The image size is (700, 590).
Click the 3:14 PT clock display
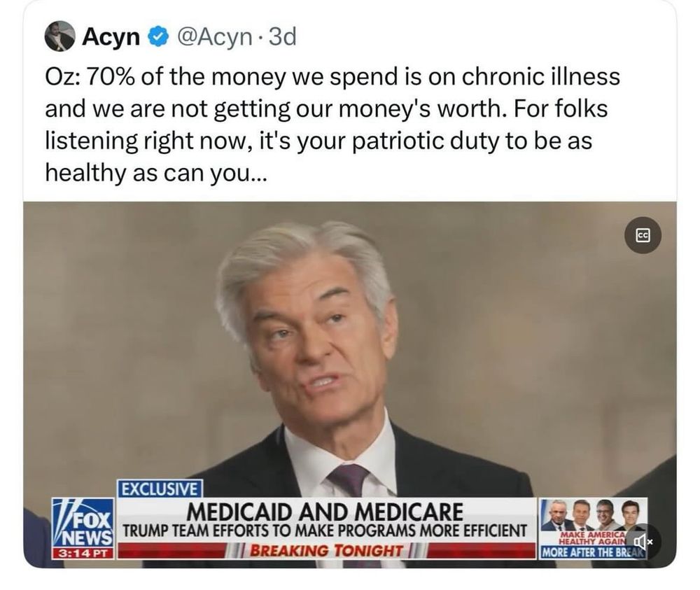click(x=83, y=554)
